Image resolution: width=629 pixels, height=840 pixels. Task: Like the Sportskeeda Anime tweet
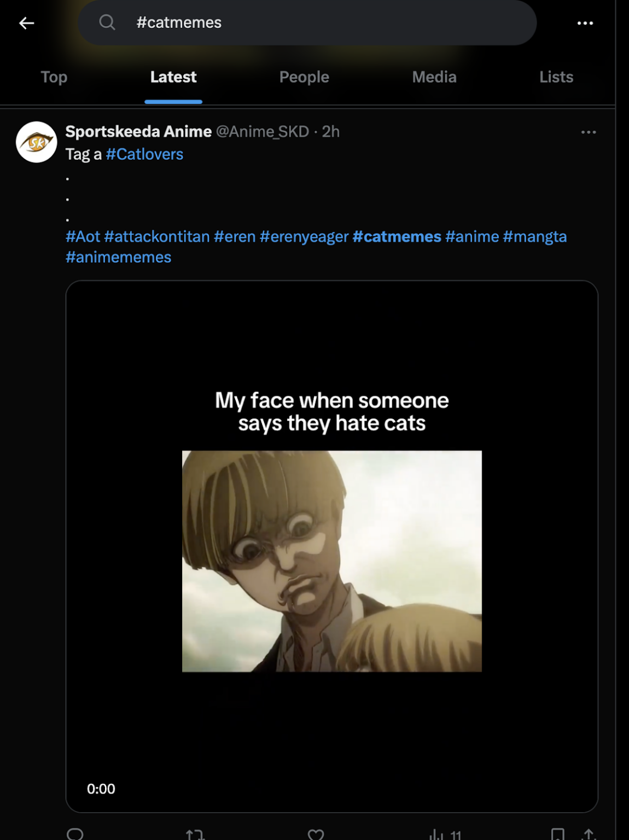pos(316,835)
